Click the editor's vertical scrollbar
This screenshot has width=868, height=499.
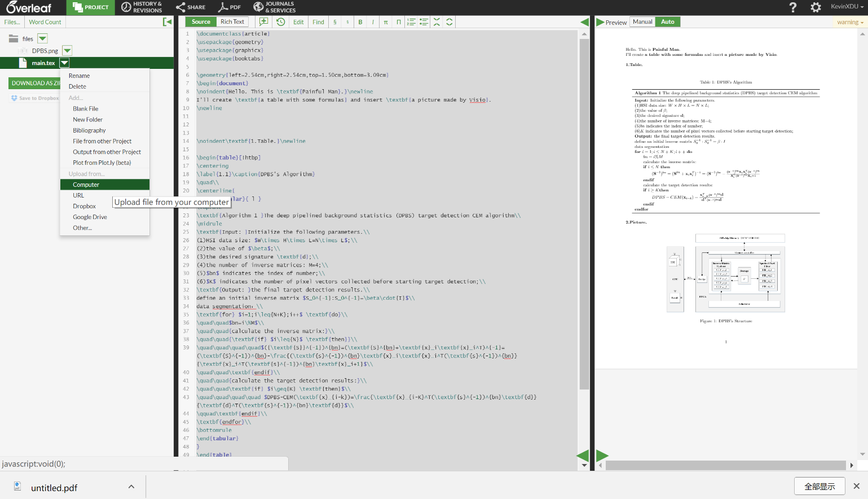click(x=584, y=226)
